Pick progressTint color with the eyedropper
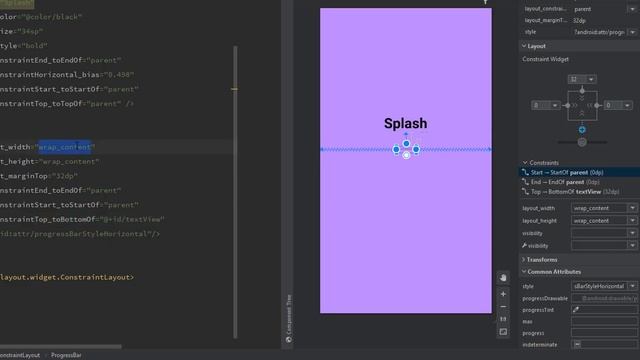 [x=576, y=310]
